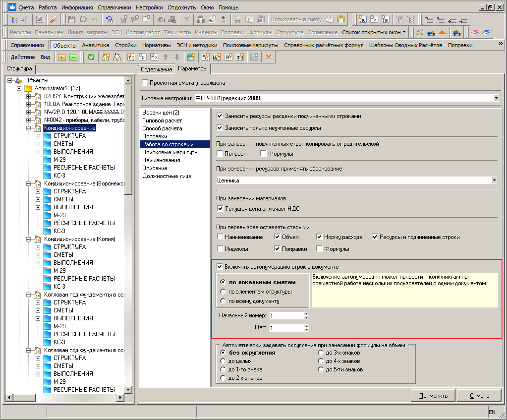Click the pink books stack icon
Viewport: 507px width, 420px height.
474,32
